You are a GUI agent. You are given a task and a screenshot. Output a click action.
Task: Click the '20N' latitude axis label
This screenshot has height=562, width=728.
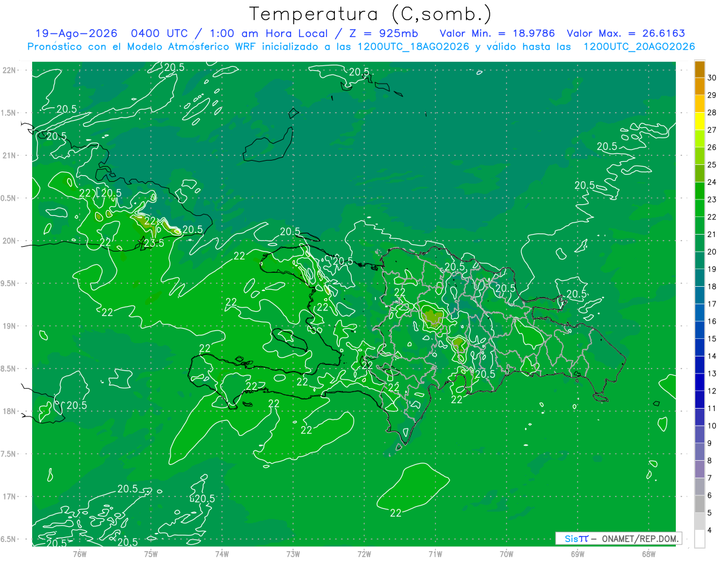pos(10,241)
